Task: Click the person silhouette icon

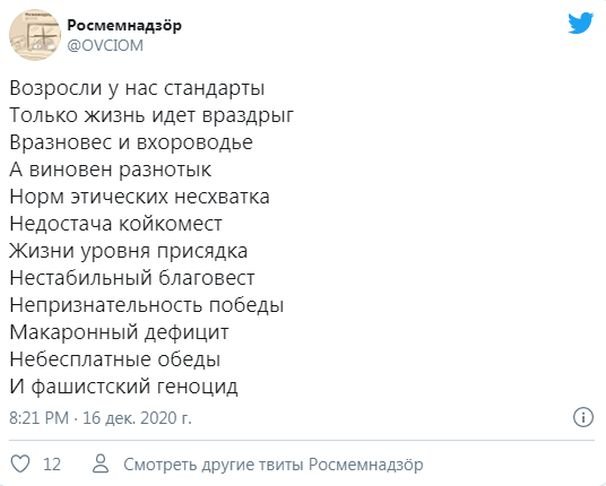Action: [99, 465]
